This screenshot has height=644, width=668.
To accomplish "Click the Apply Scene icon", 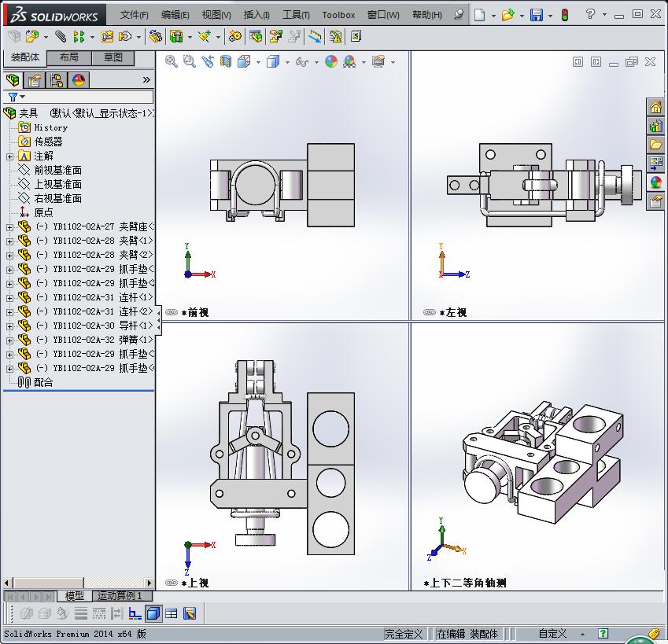I will (x=349, y=61).
